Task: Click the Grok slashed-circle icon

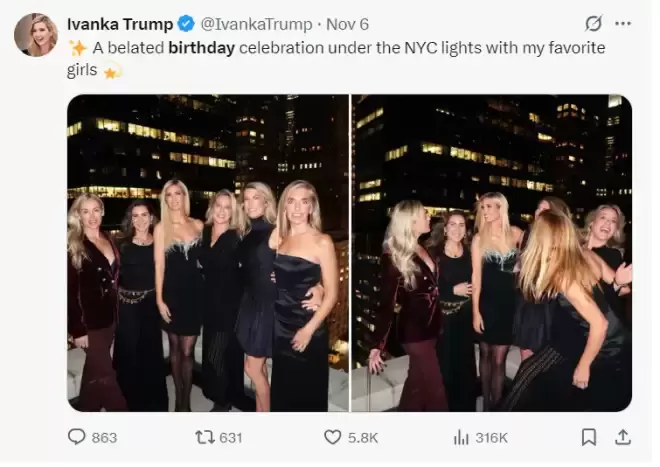Action: (593, 24)
